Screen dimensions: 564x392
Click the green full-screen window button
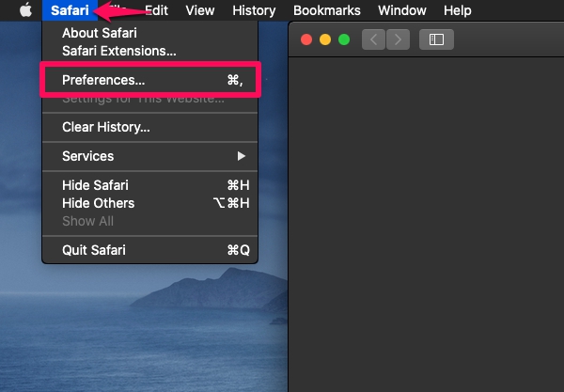[344, 39]
